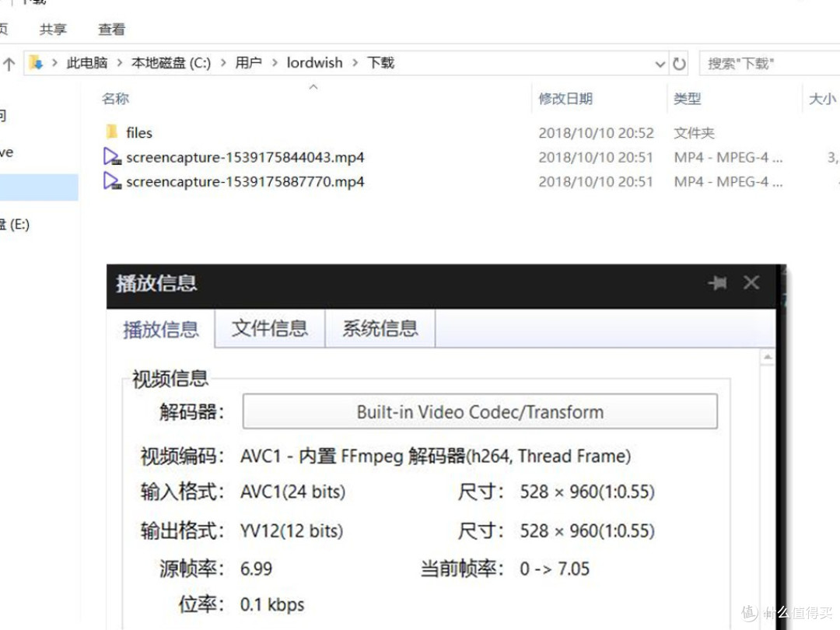Screen dimensions: 840x630
Task: Click the files folder name
Action: click(x=139, y=132)
